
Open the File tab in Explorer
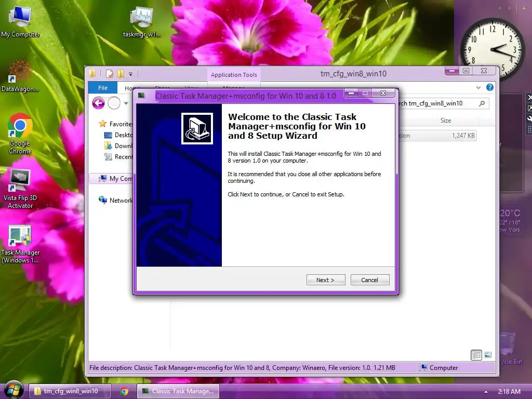click(x=103, y=88)
